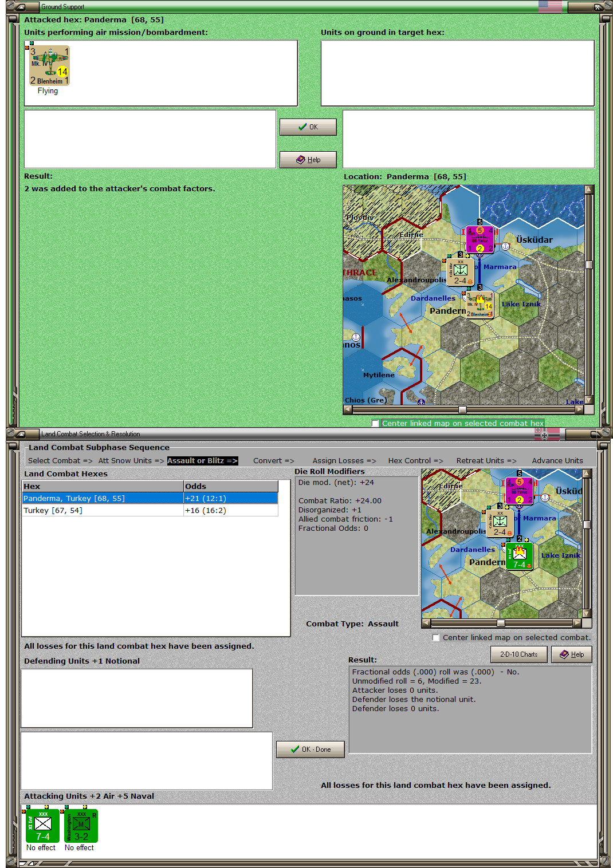613x868 pixels.
Task: Open the Ground Support window system menu icon
Action: coord(21,7)
